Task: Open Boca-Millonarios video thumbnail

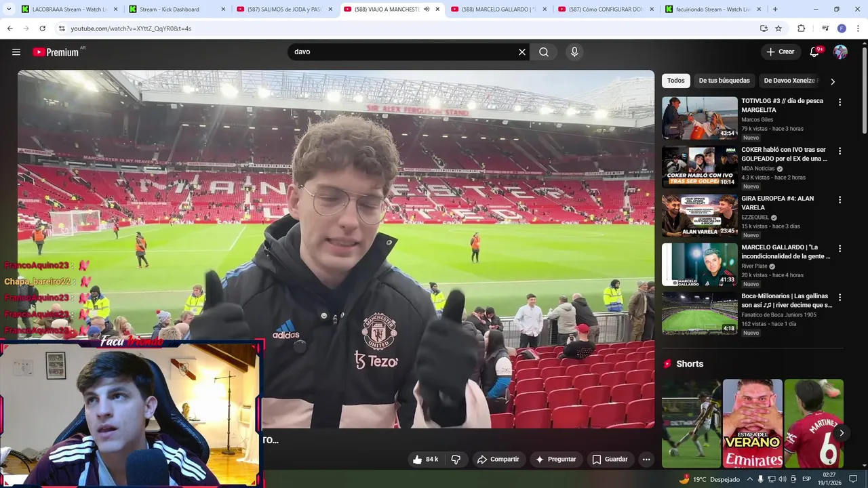Action: [700, 313]
